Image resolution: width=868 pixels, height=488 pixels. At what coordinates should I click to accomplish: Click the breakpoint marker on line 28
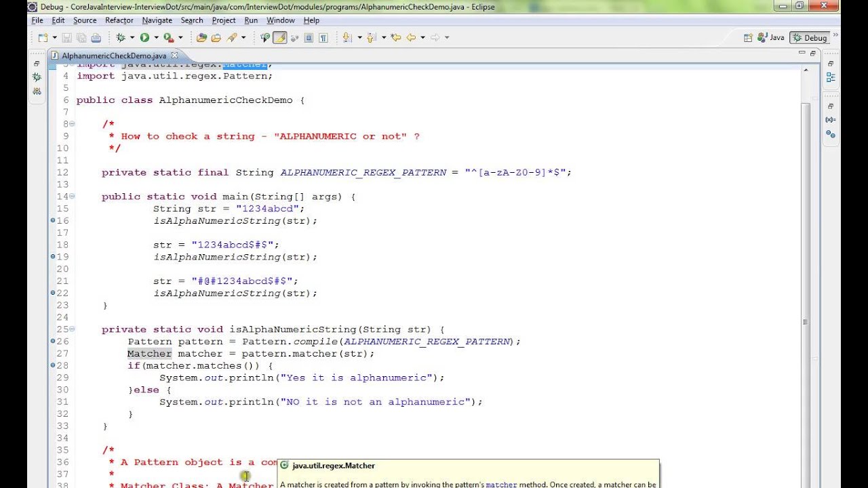click(53, 365)
